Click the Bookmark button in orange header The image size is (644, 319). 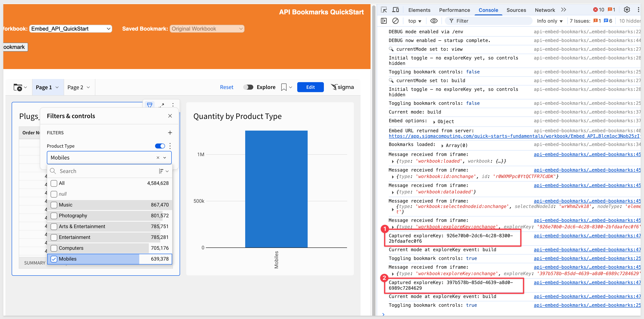(15, 47)
